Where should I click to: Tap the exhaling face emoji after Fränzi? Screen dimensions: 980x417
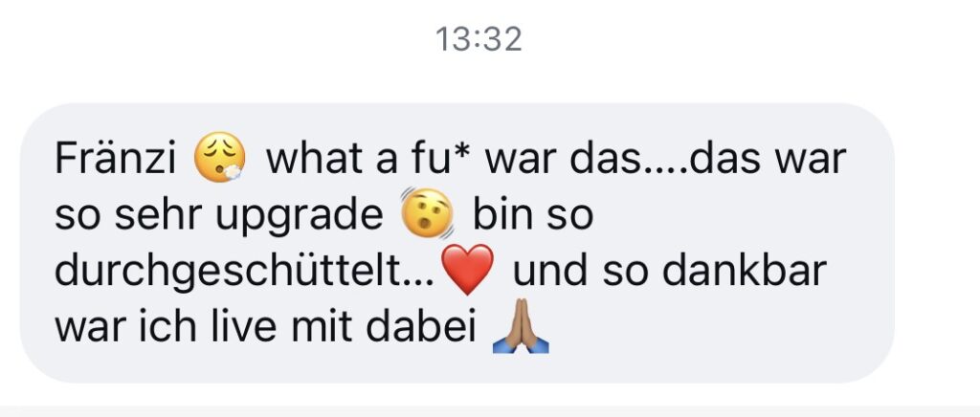click(x=219, y=157)
